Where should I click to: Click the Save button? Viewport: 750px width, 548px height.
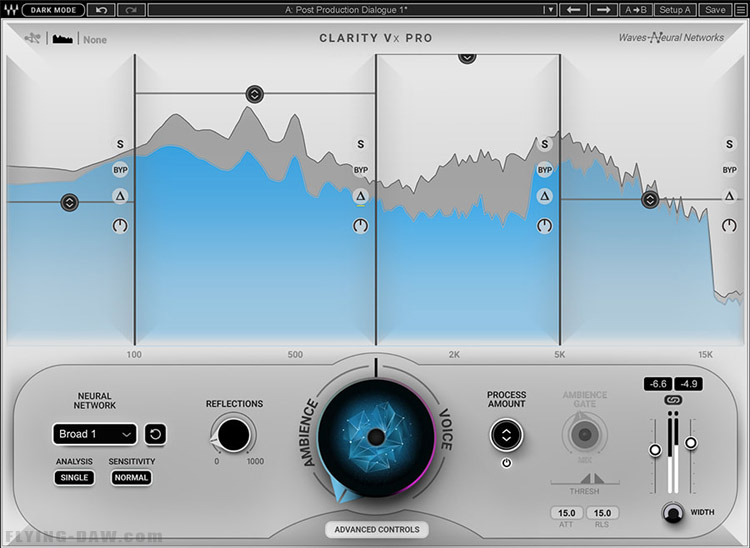(715, 10)
